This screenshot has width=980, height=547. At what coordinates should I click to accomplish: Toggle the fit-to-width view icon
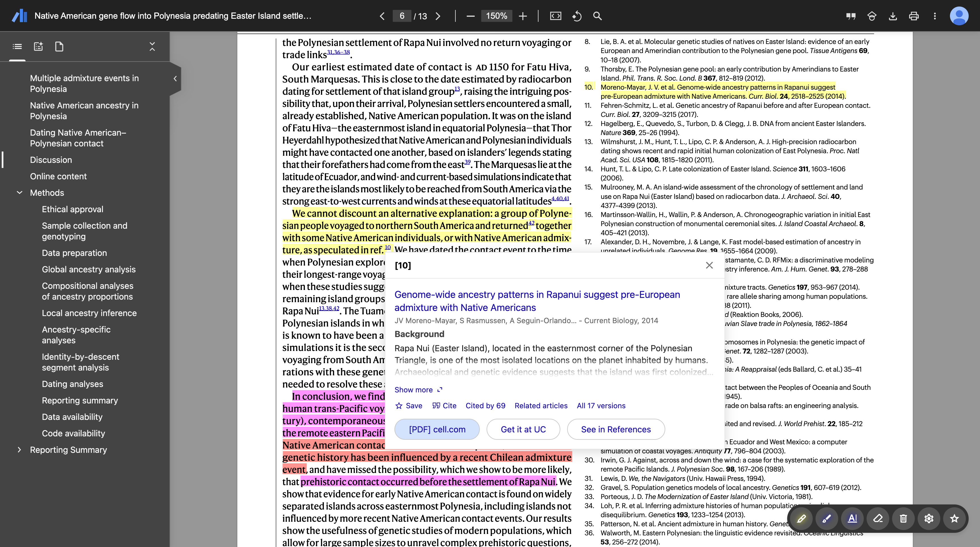[556, 16]
